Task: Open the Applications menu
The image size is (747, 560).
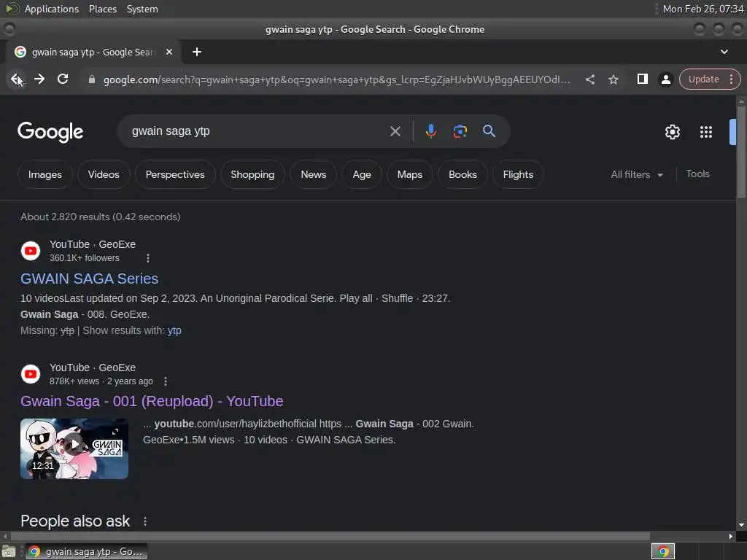Action: coord(52,9)
